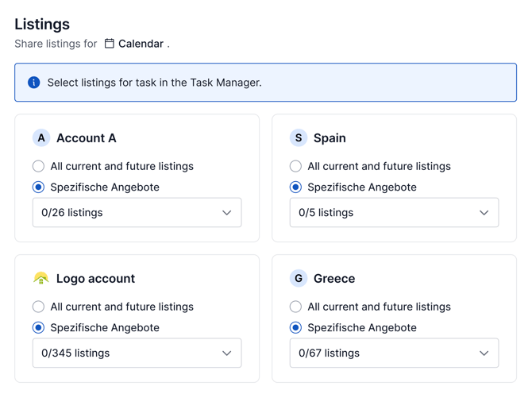Image resolution: width=532 pixels, height=394 pixels.
Task: Click the Spain 'S' avatar icon
Action: pyautogui.click(x=299, y=138)
